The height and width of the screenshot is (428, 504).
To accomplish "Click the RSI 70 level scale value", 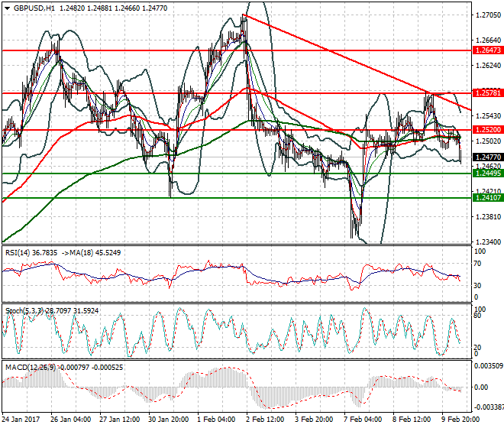I will (477, 264).
